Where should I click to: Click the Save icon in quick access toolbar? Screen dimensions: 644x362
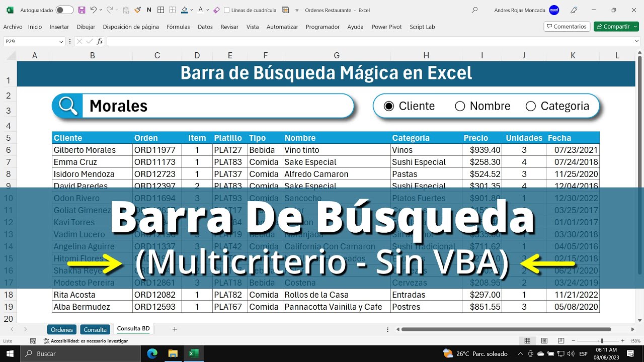pos(82,10)
